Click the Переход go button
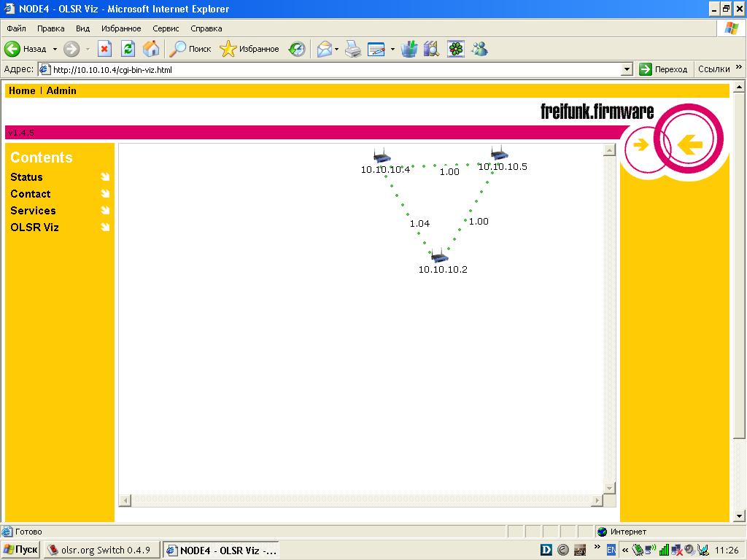The height and width of the screenshot is (560, 747). tap(663, 69)
